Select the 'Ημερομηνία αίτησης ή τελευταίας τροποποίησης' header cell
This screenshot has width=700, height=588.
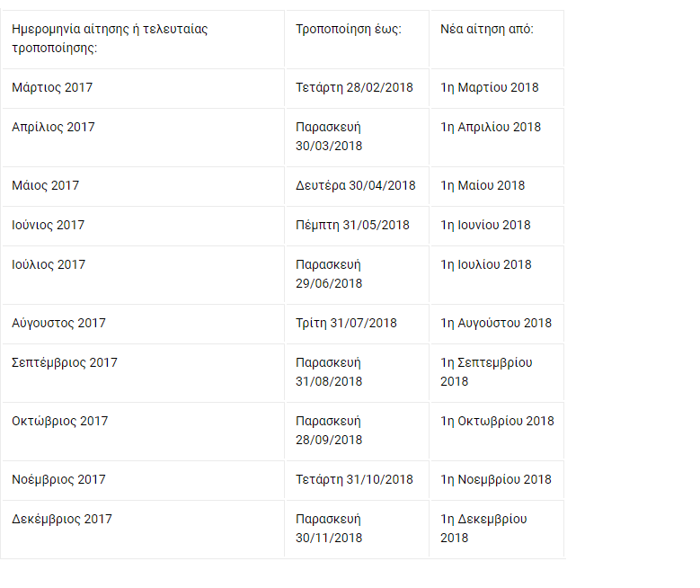110,38
